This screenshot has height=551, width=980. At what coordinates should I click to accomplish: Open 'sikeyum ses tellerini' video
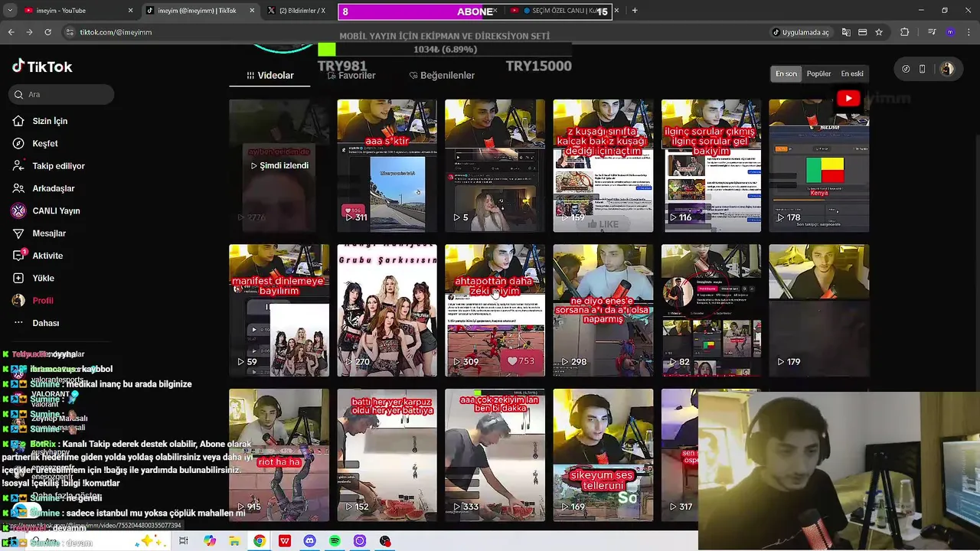tap(603, 455)
